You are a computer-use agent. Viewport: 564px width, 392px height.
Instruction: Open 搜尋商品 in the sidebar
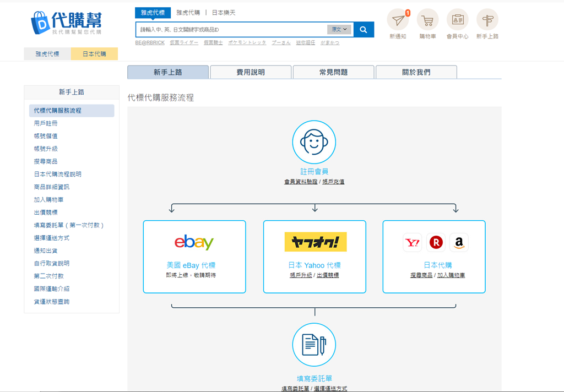[46, 161]
